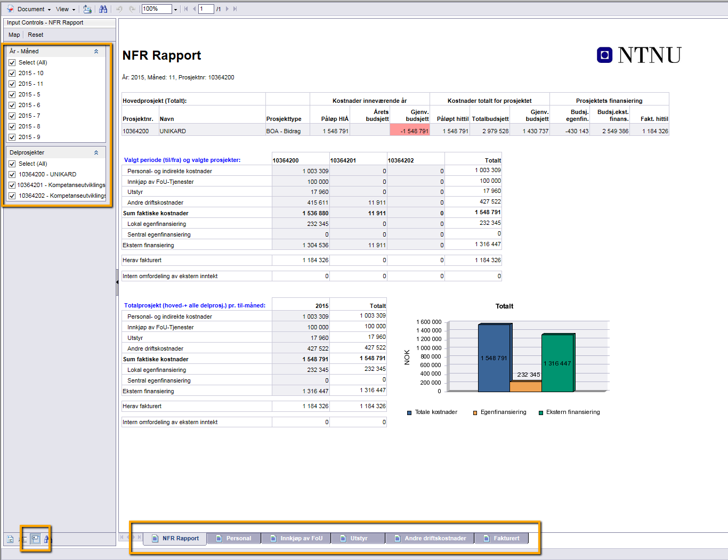The image size is (728, 560).
Task: Toggle the 10364200 - UNIKARD checkbox
Action: pyautogui.click(x=12, y=174)
